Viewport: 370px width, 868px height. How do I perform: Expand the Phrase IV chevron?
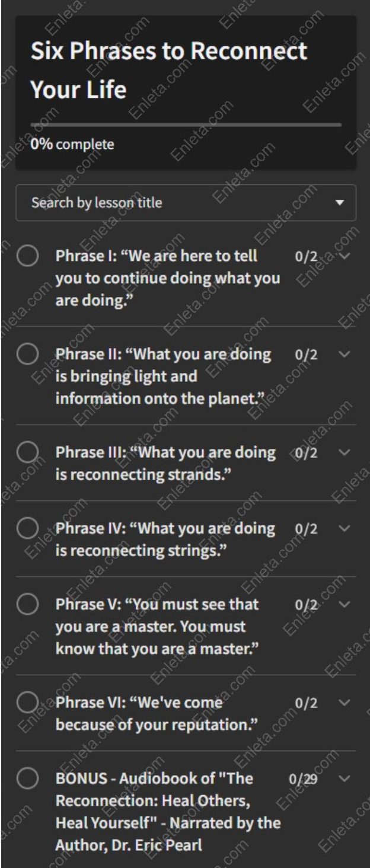[x=344, y=528]
